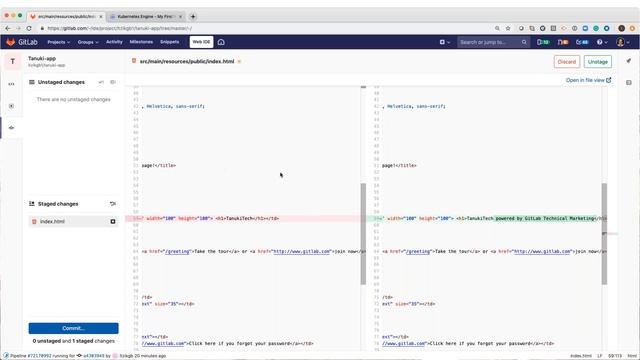
Task: Open the Snippets page
Action: pos(169,42)
